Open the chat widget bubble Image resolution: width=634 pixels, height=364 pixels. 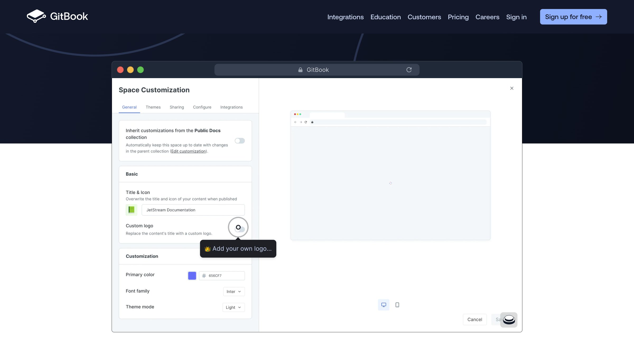coord(509,320)
